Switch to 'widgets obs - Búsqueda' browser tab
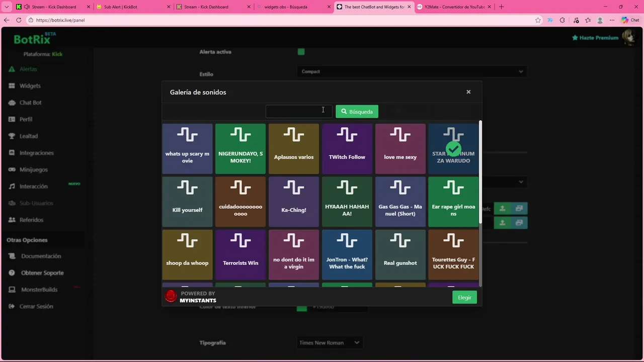This screenshot has height=362, width=644. pyautogui.click(x=292, y=7)
